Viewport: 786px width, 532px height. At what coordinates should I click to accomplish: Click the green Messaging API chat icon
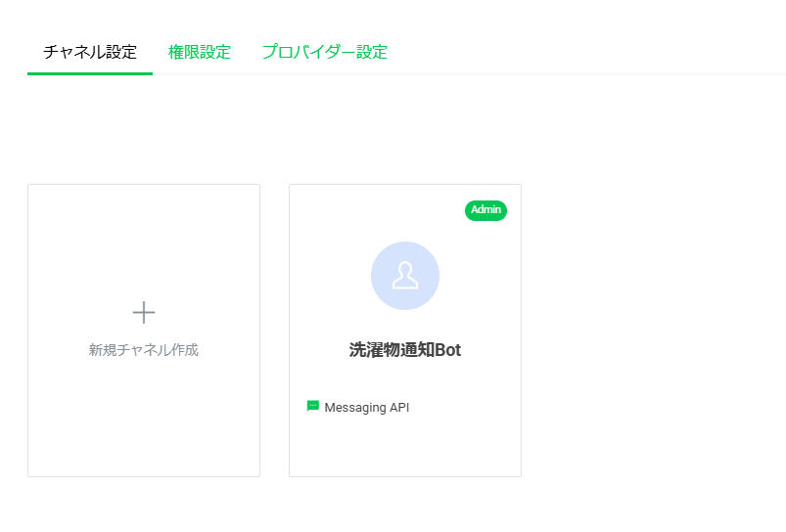pos(313,406)
